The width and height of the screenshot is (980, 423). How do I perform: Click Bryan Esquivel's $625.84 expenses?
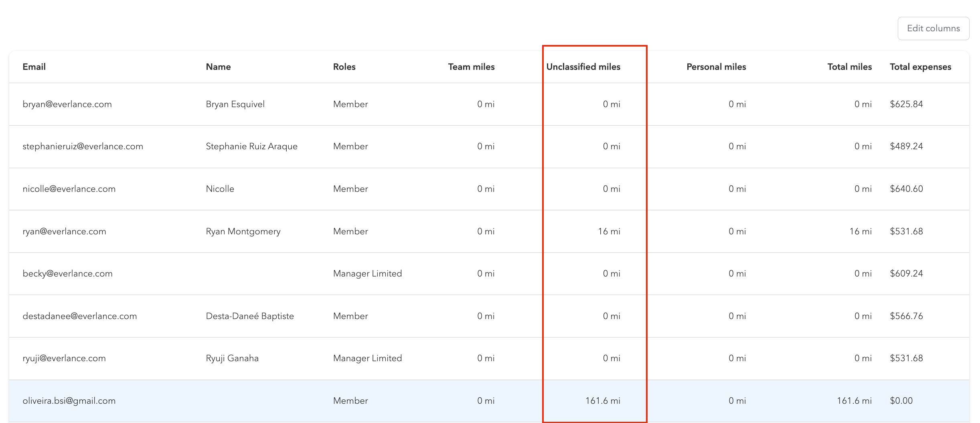point(906,104)
